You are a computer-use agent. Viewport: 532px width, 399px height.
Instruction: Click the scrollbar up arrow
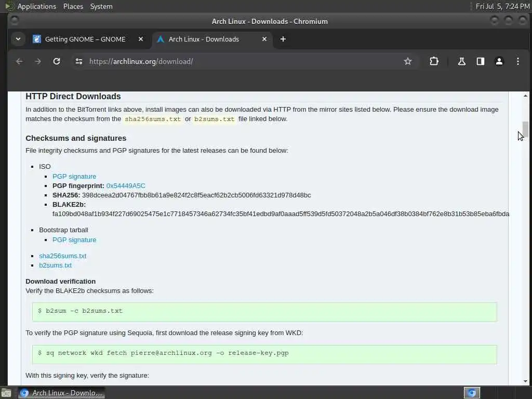click(x=525, y=96)
